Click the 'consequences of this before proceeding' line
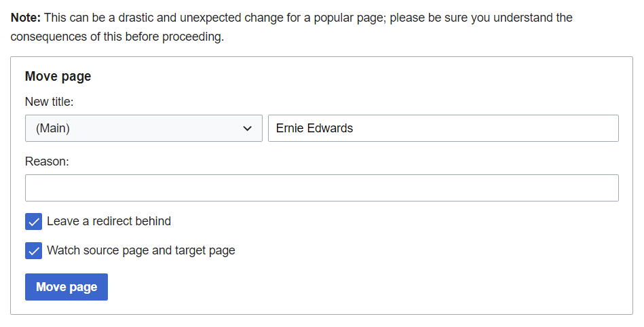644x327 pixels. pyautogui.click(x=117, y=37)
